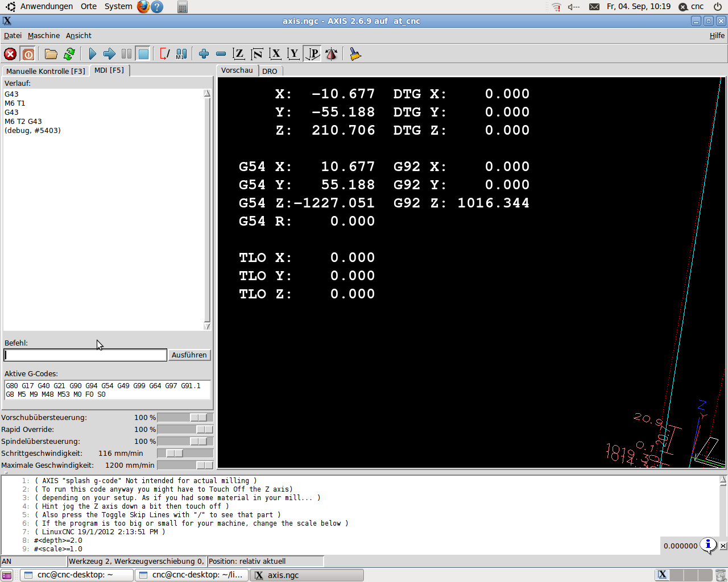
Task: Toggle skip lines with slash
Action: click(x=164, y=54)
